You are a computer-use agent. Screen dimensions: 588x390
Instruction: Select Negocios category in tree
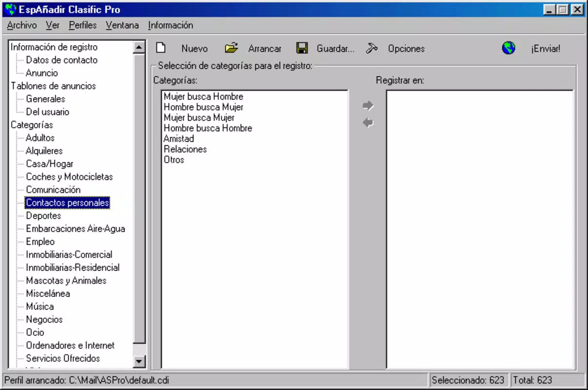coord(44,319)
